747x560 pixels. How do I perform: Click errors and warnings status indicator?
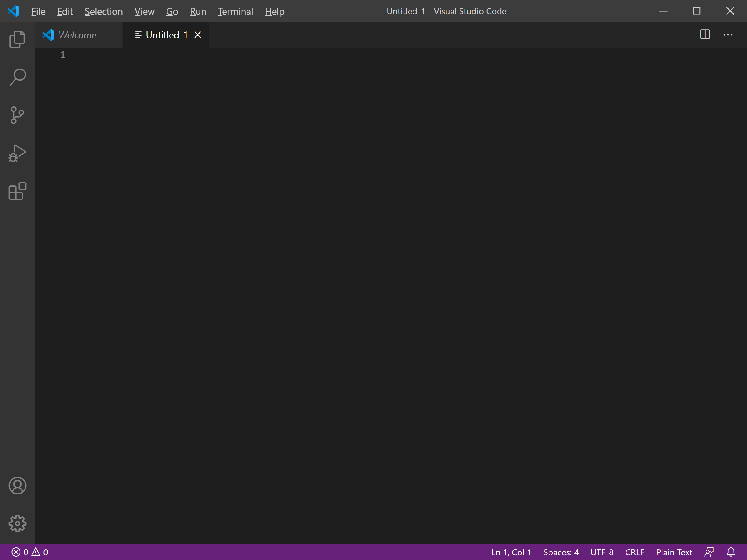tap(30, 552)
